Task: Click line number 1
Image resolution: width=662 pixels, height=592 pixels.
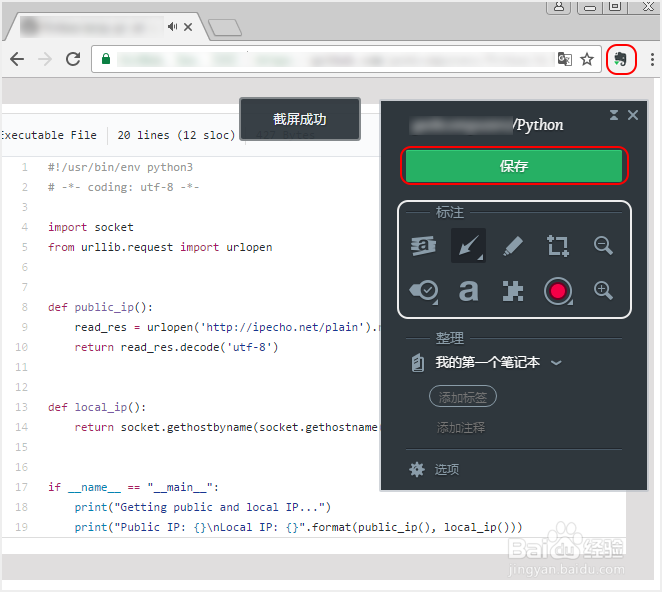Action: [24, 167]
